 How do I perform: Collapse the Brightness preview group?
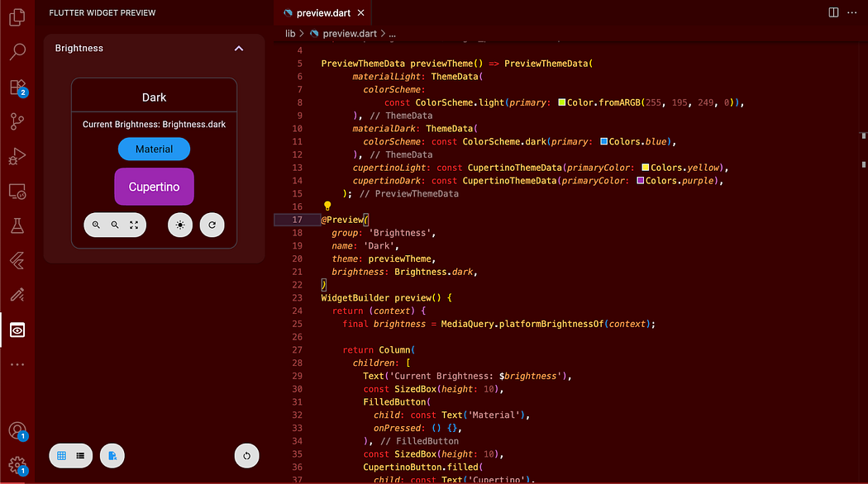[x=239, y=49]
